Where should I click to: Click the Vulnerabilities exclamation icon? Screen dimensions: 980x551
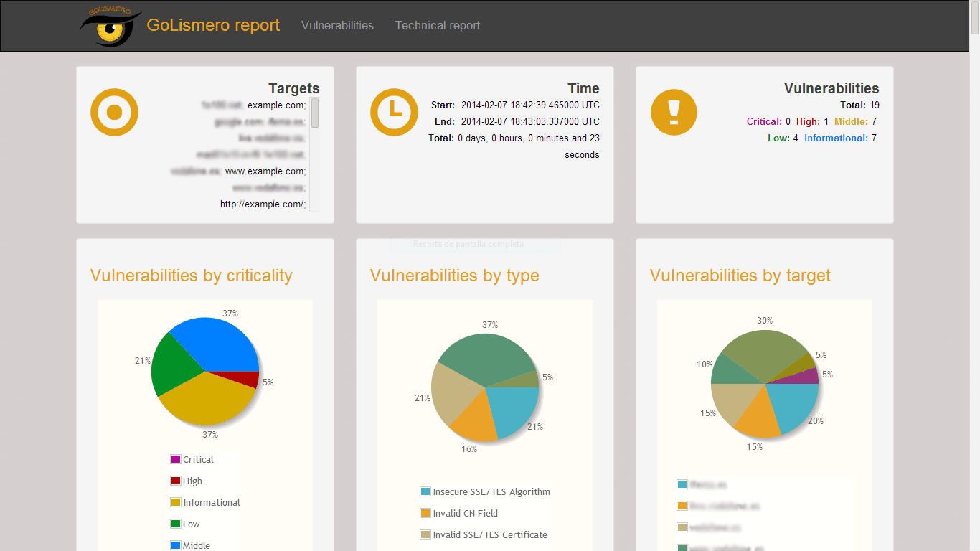674,112
